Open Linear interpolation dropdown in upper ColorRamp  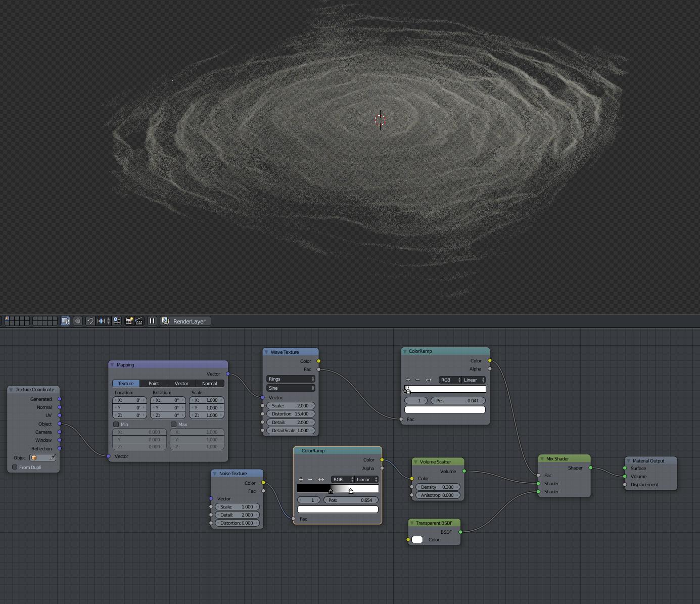point(474,380)
